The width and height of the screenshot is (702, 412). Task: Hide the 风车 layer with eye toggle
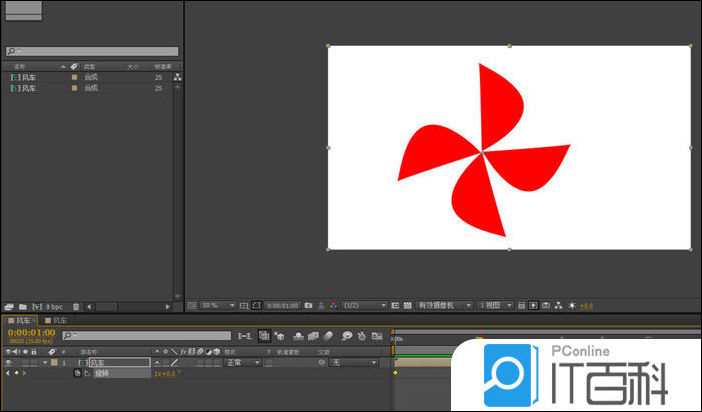click(8, 362)
